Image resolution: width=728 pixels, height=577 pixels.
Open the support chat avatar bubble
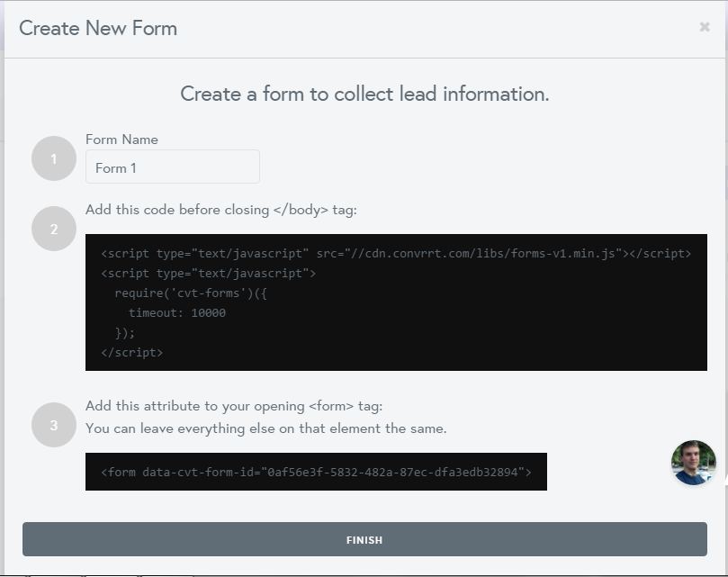click(693, 463)
